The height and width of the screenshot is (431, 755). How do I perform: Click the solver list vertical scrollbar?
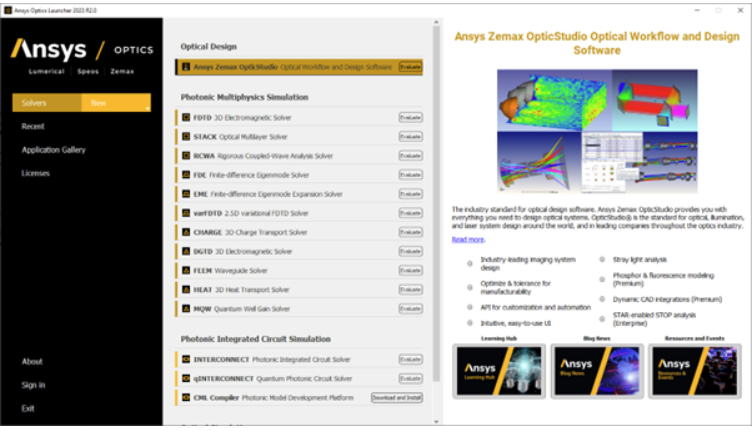(x=436, y=202)
